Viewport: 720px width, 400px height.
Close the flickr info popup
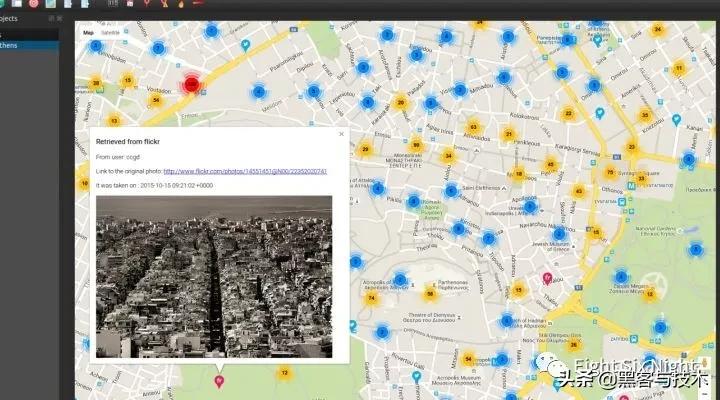(341, 133)
